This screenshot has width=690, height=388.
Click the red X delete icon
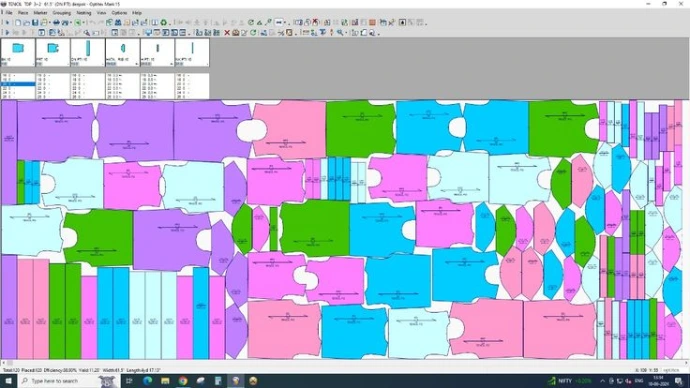pos(227,33)
